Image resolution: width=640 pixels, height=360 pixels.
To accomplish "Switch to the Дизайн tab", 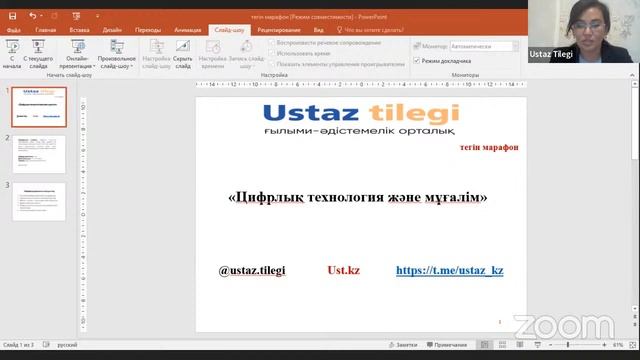I will (112, 30).
